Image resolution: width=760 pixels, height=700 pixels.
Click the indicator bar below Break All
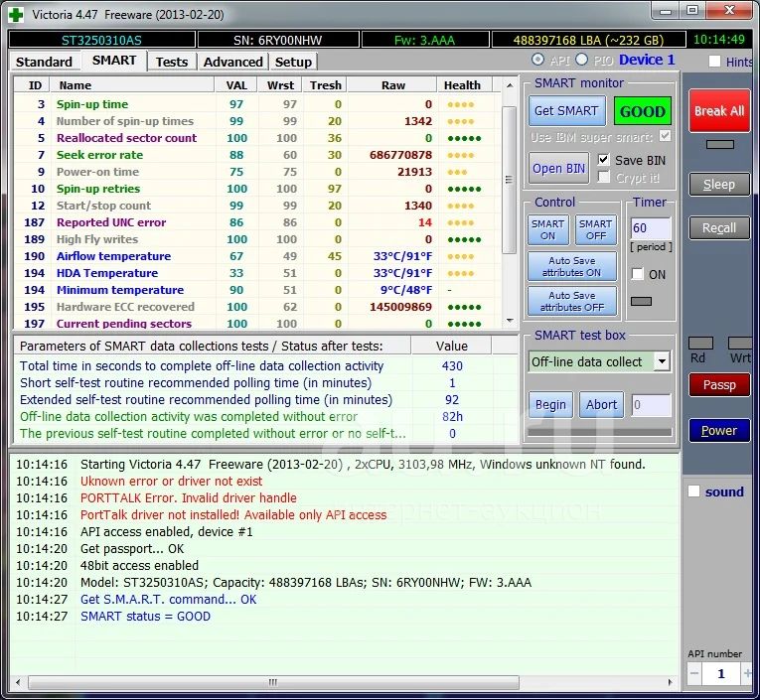point(720,144)
